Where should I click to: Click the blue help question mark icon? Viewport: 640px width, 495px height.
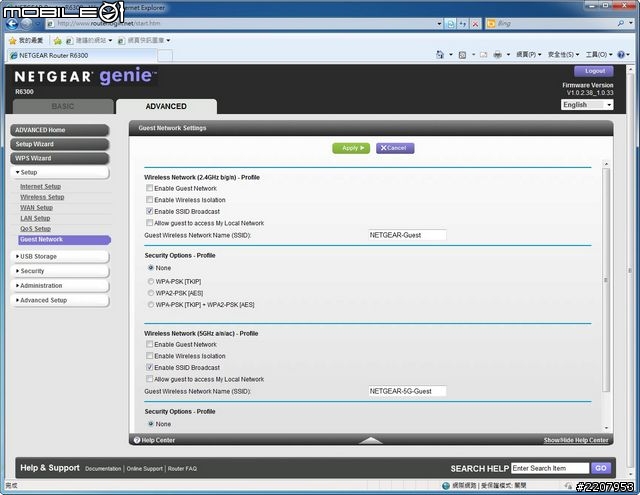(x=621, y=55)
